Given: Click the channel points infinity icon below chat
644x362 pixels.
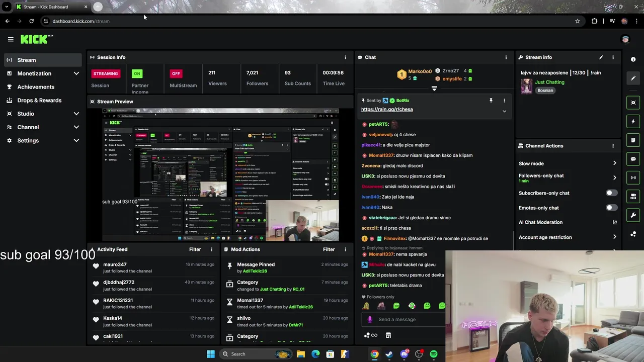Looking at the screenshot, I should 371,335.
